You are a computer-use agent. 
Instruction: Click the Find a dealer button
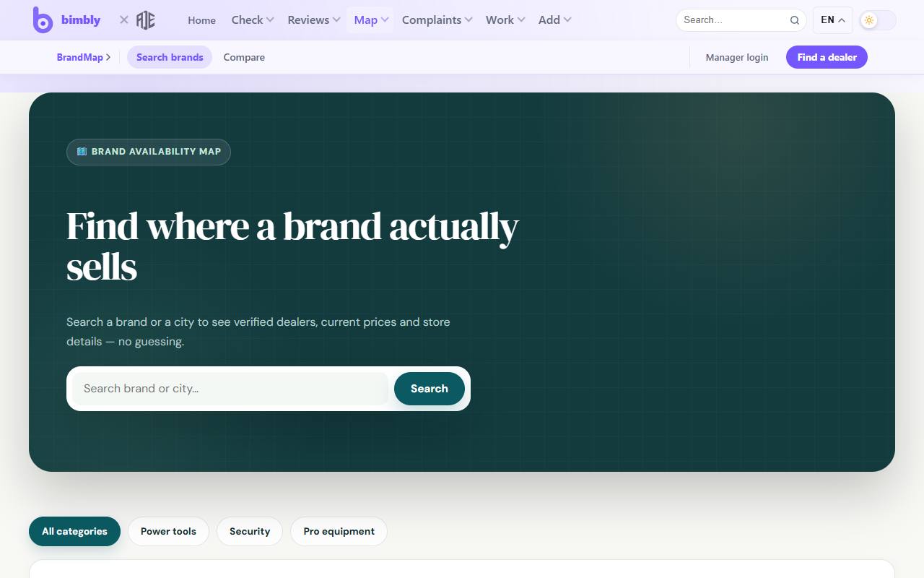tap(827, 57)
